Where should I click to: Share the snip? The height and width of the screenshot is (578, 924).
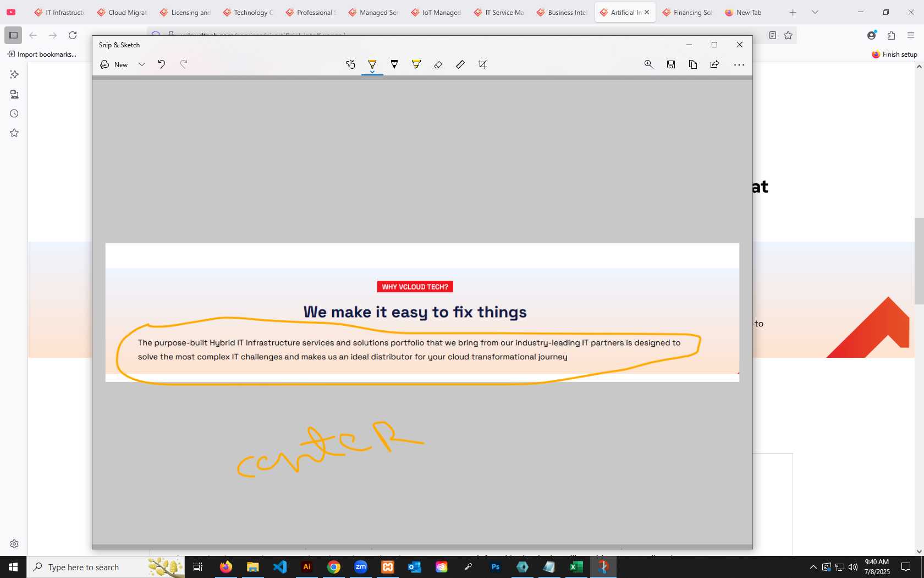[715, 64]
